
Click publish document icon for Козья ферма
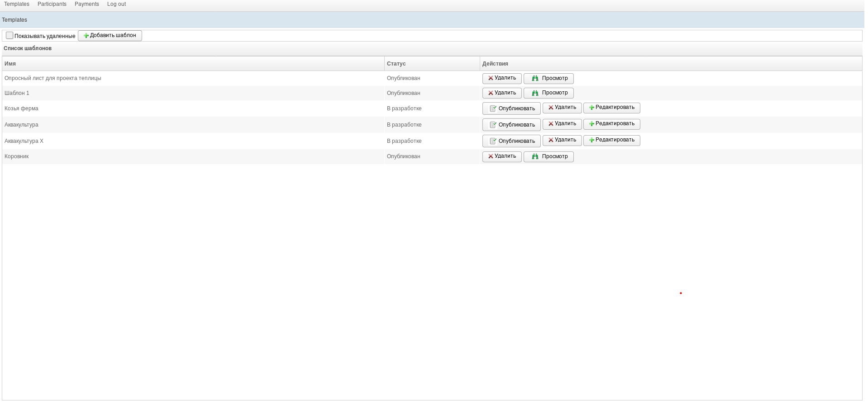tap(493, 108)
